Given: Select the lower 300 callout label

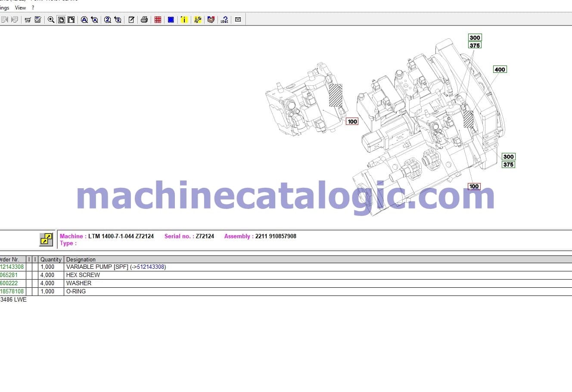Looking at the screenshot, I should (x=508, y=157).
